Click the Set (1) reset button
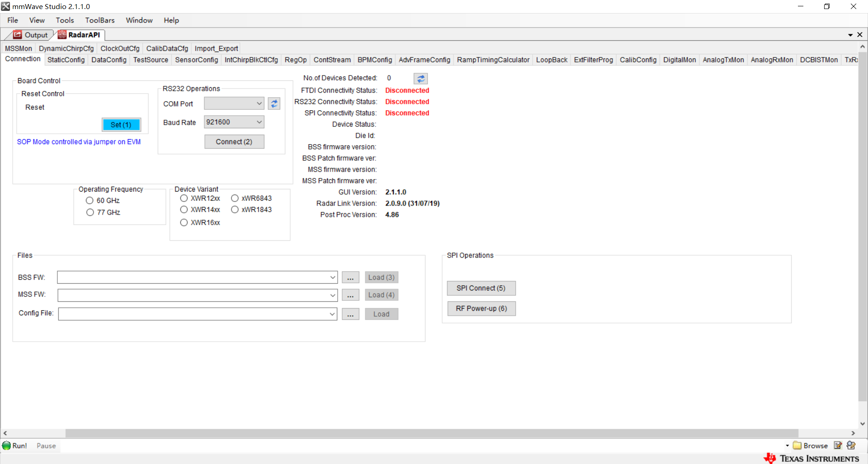This screenshot has width=868, height=464. 121,125
